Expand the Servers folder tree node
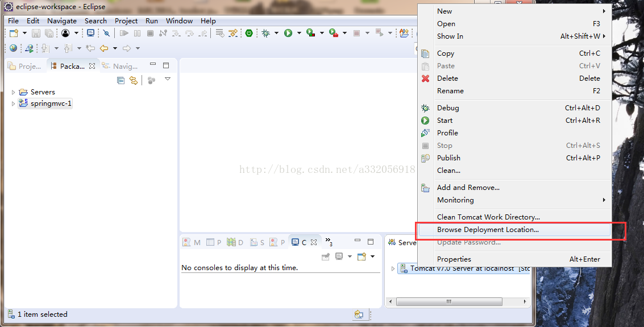644x327 pixels. click(x=13, y=93)
